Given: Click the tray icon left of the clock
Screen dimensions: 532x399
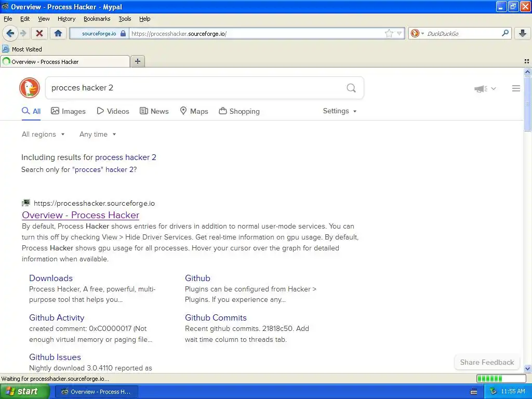Looking at the screenshot, I should 493,392.
